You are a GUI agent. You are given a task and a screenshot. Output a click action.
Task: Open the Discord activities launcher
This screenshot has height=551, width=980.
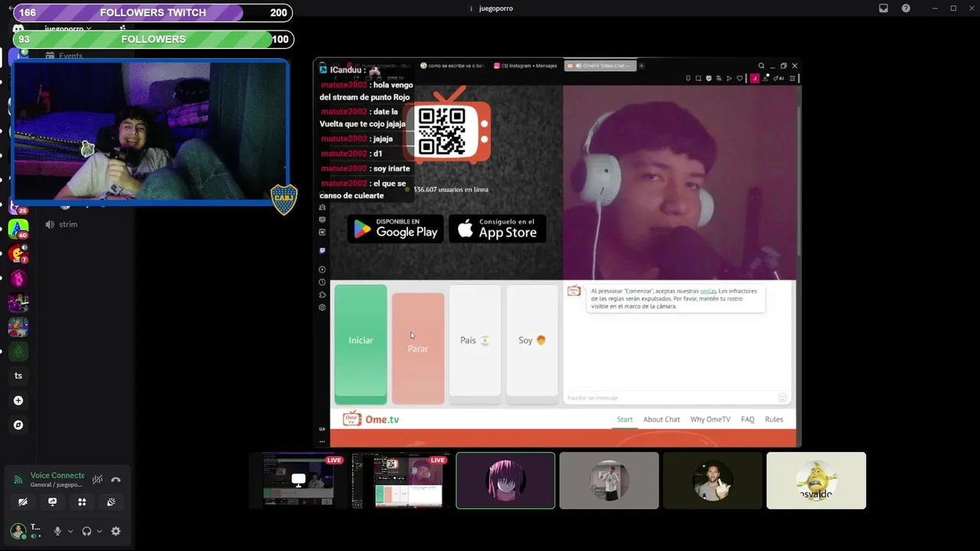82,502
